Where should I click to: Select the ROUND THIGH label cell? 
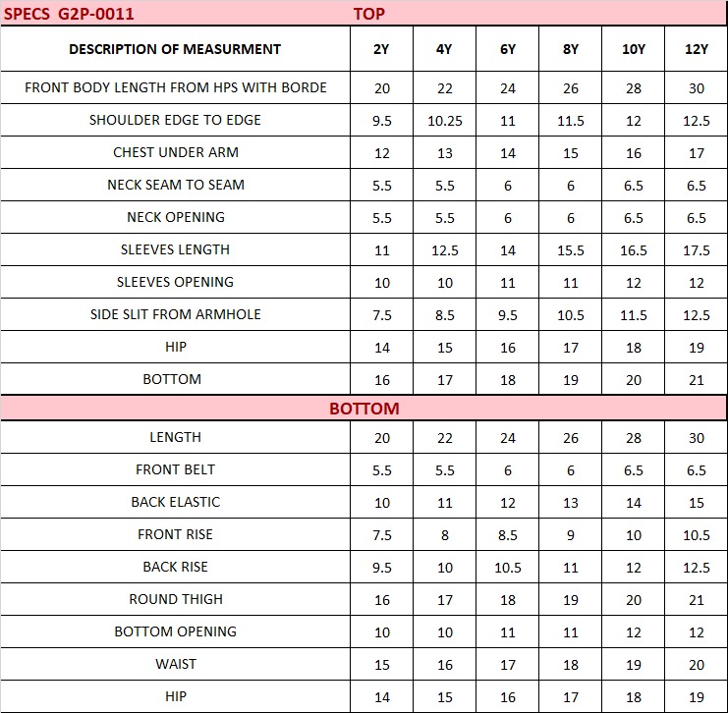175,599
